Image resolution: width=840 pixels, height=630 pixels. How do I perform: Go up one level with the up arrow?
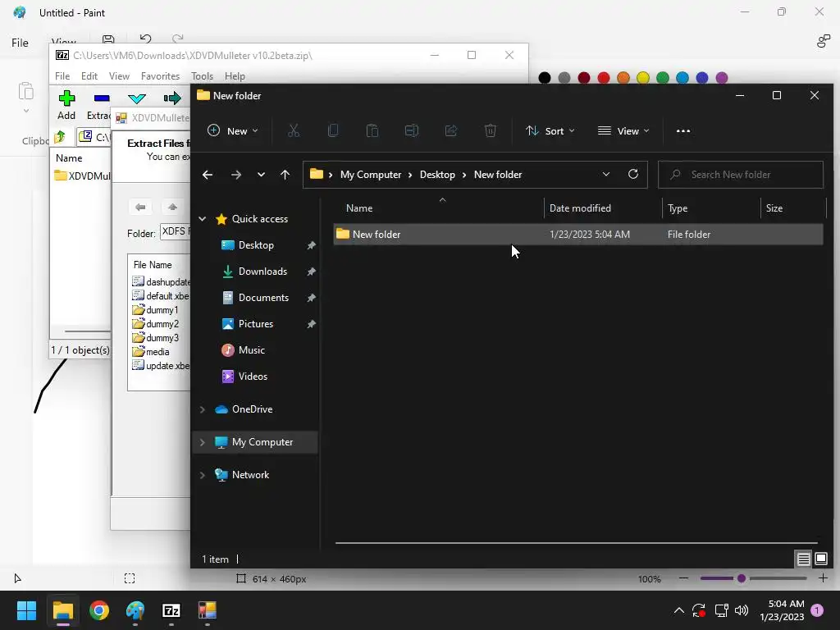(x=285, y=175)
